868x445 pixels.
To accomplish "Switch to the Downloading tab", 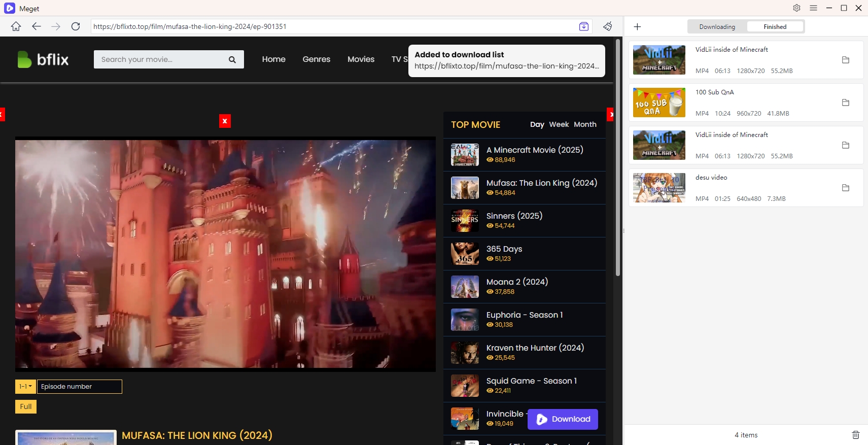I will coord(717,27).
